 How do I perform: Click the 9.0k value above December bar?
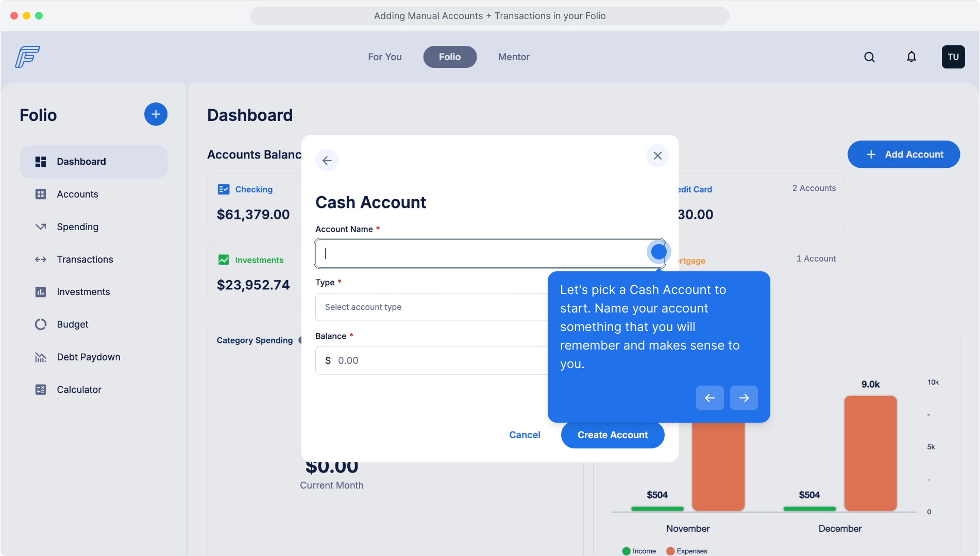click(871, 385)
